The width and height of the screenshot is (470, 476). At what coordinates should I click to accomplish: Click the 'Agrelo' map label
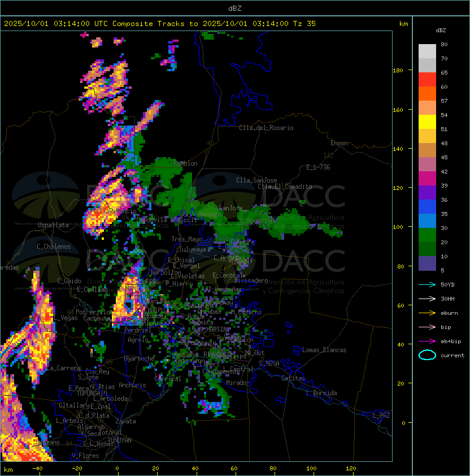(x=138, y=340)
